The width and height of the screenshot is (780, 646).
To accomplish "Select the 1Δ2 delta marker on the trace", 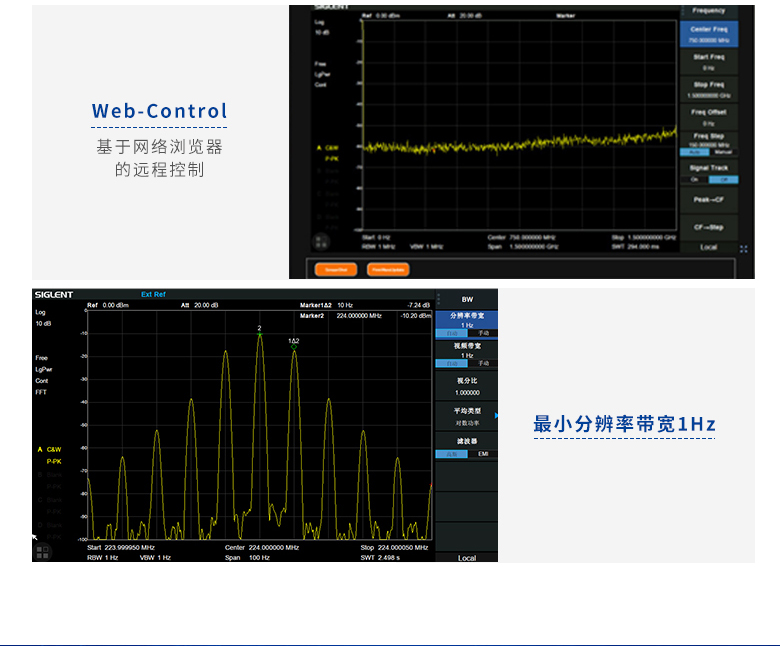I will pyautogui.click(x=294, y=347).
